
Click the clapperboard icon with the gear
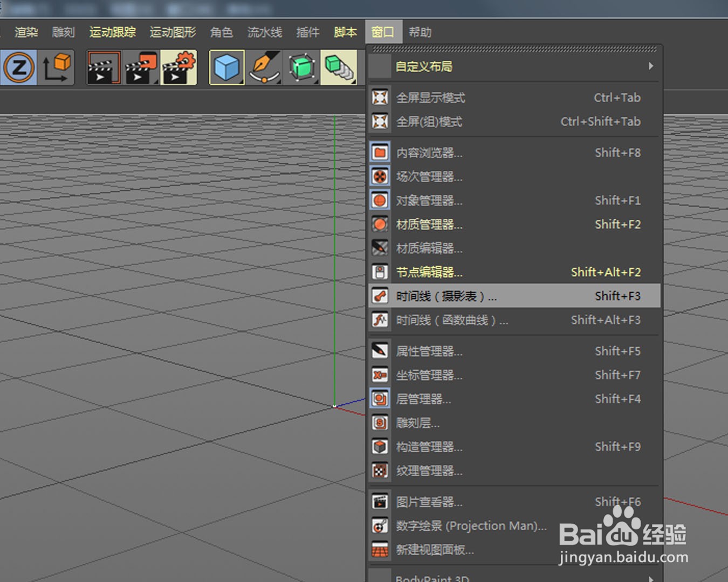(179, 67)
